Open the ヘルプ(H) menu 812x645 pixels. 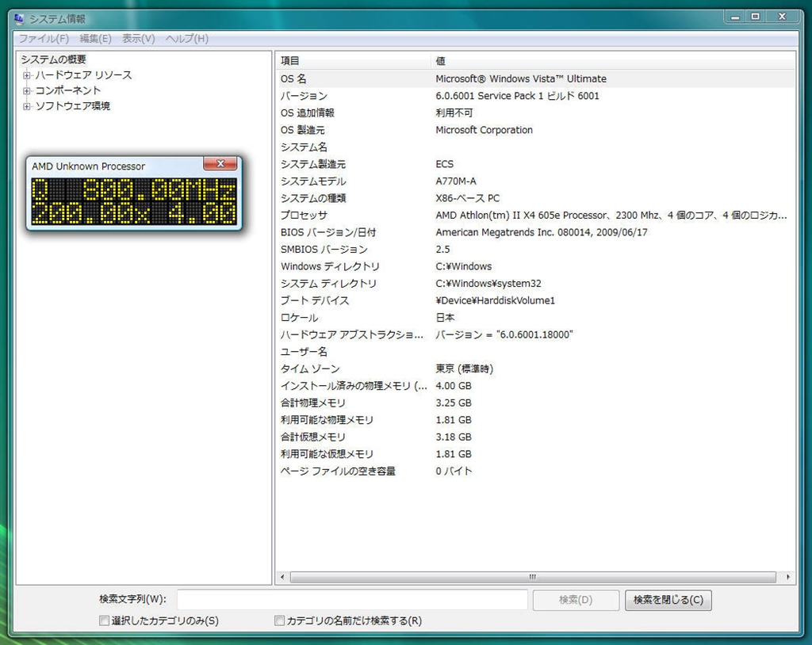point(187,39)
